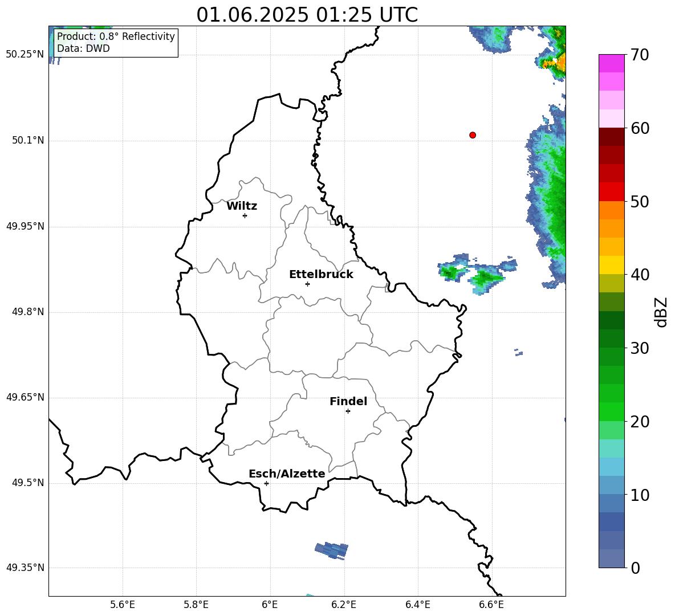Click the 49.35°N latitude label

pyautogui.click(x=25, y=568)
